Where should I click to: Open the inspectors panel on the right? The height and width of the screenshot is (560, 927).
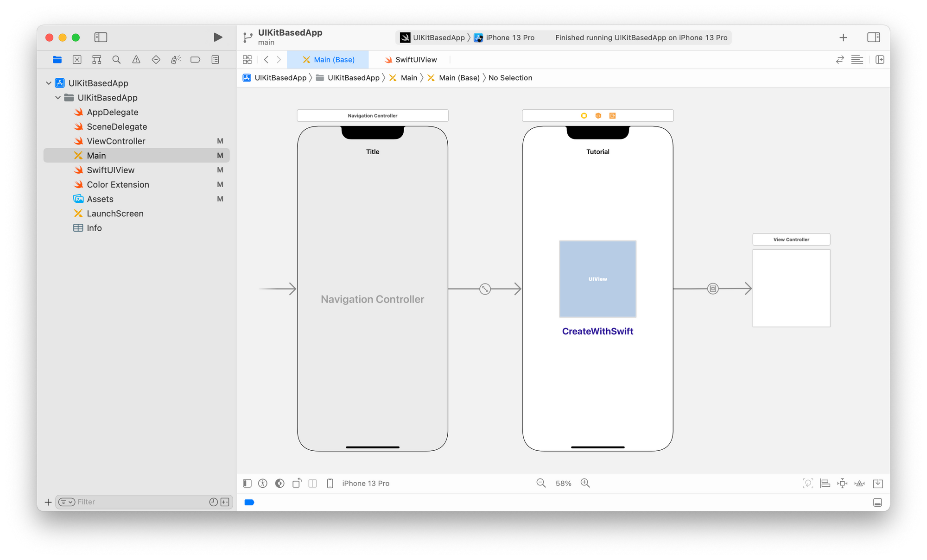tap(874, 38)
